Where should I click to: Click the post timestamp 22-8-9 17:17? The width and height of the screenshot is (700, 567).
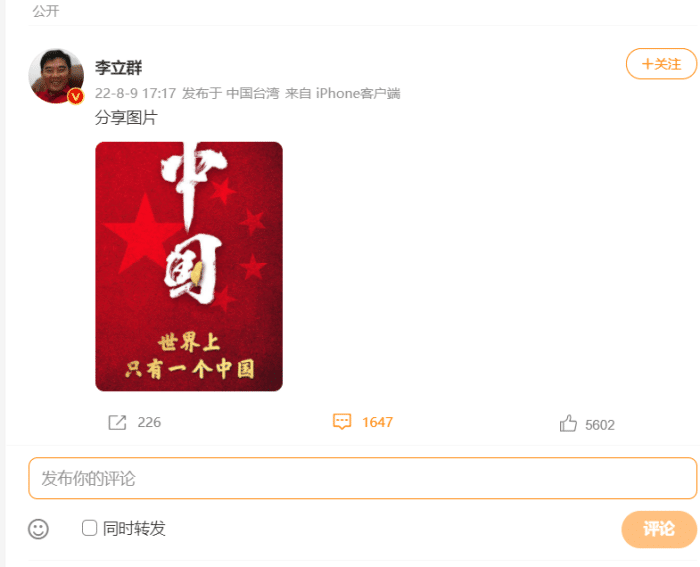click(x=135, y=93)
